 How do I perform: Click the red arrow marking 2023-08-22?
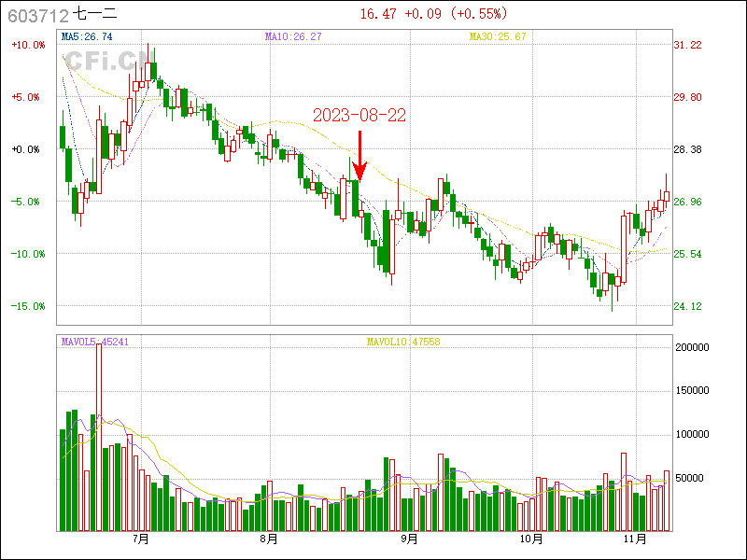click(359, 156)
